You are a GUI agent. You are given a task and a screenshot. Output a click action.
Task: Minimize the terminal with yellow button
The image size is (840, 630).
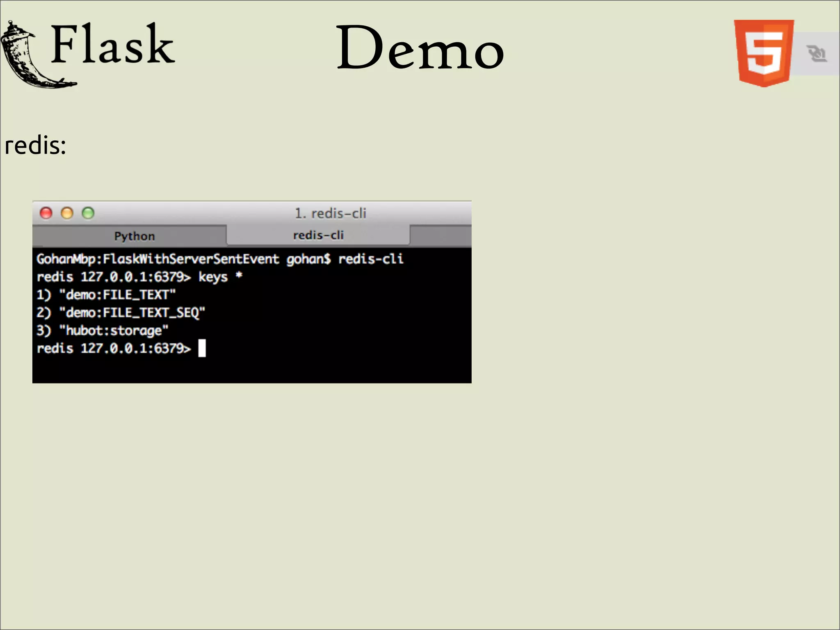click(x=67, y=213)
